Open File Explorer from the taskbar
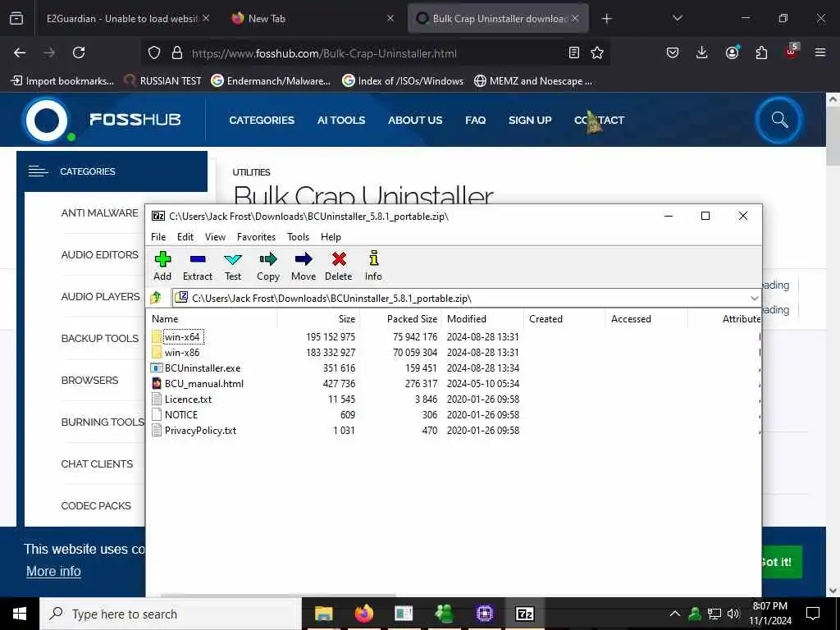This screenshot has height=630, width=840. click(x=323, y=614)
